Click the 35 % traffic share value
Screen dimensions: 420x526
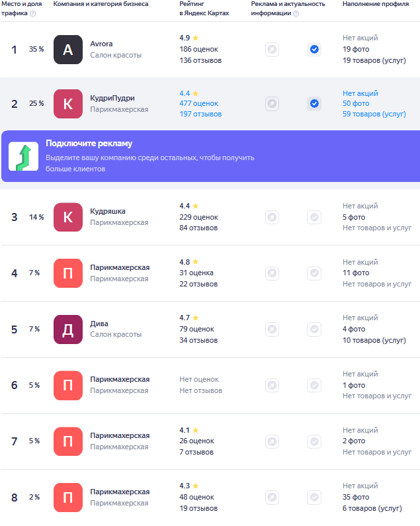36,50
